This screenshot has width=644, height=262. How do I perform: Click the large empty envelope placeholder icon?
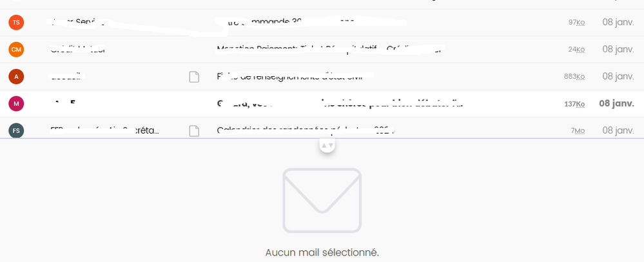coord(322,200)
